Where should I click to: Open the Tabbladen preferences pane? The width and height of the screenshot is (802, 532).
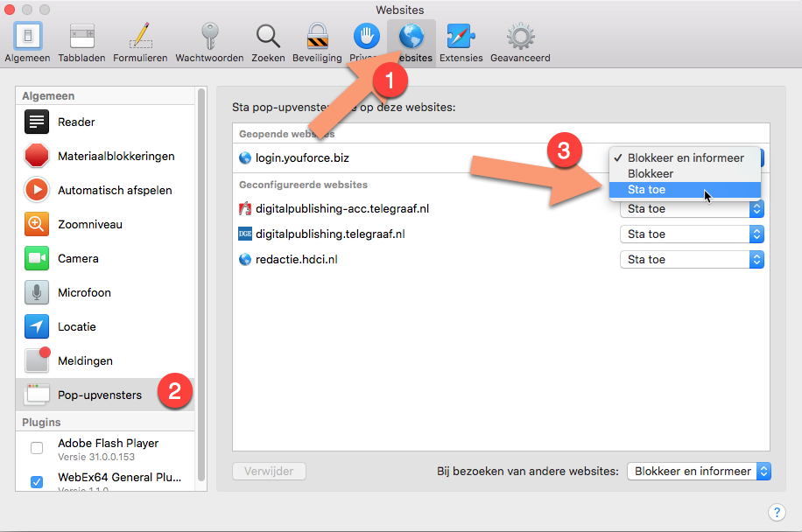(81, 42)
